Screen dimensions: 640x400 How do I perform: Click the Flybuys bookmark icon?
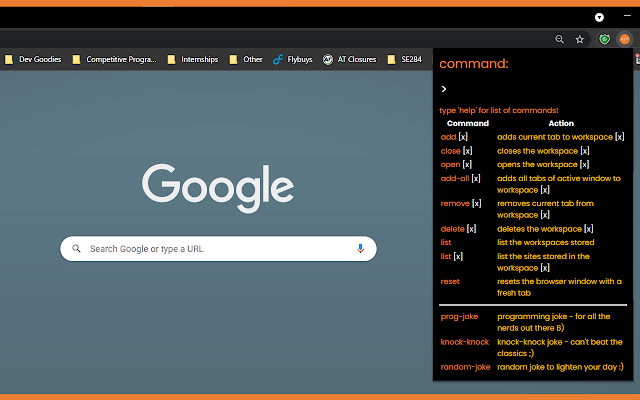coord(278,60)
